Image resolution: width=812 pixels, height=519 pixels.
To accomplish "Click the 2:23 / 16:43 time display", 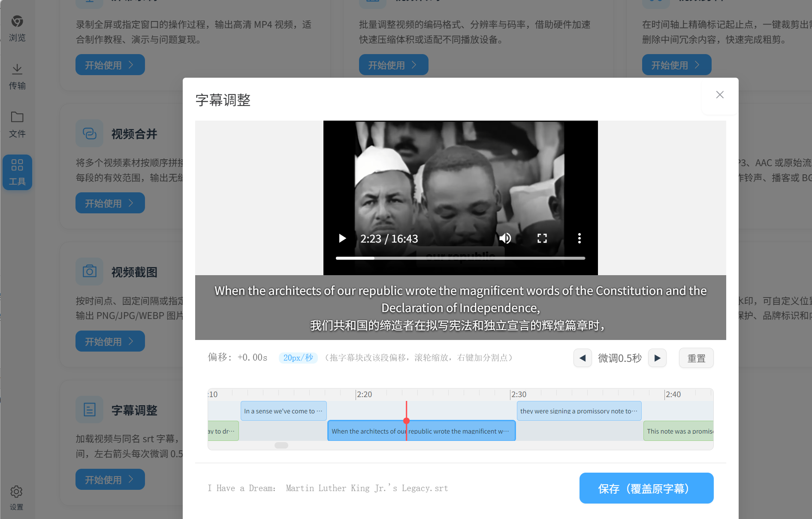I will pyautogui.click(x=389, y=239).
